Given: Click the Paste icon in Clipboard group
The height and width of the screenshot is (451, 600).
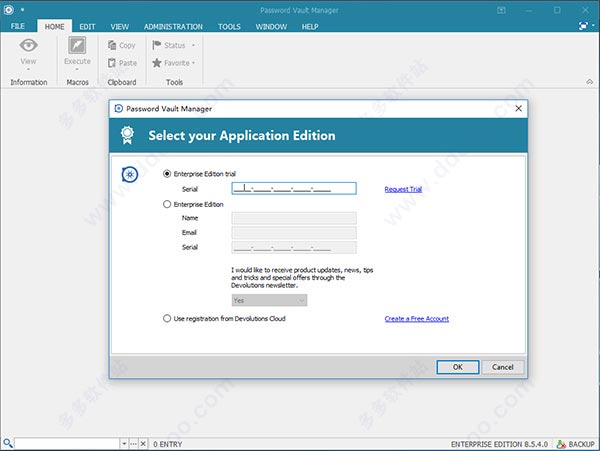Looking at the screenshot, I should coord(112,63).
